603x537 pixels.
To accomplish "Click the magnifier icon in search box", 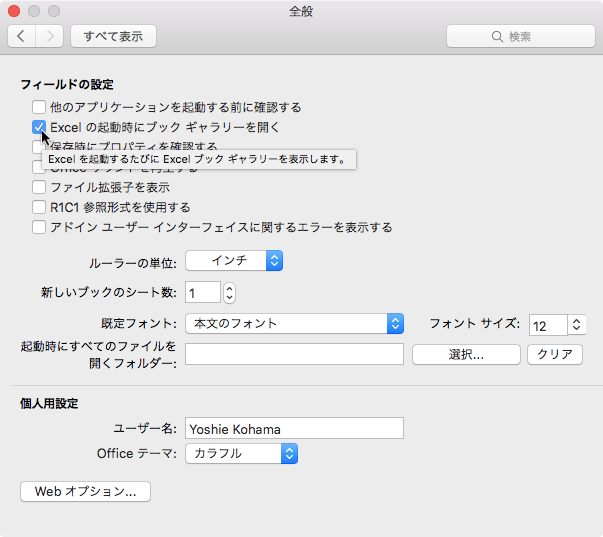I will [497, 37].
